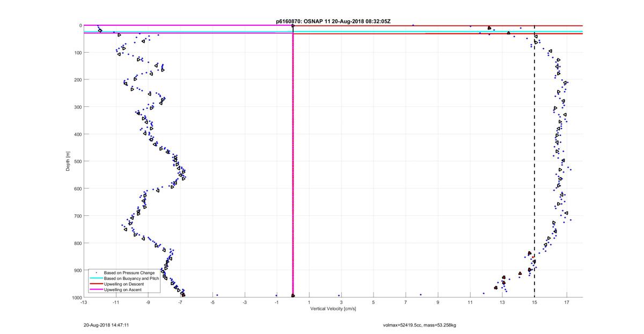The image size is (644, 334).
Task: Click y-axis tick label '1000'
Action: [x=77, y=297]
